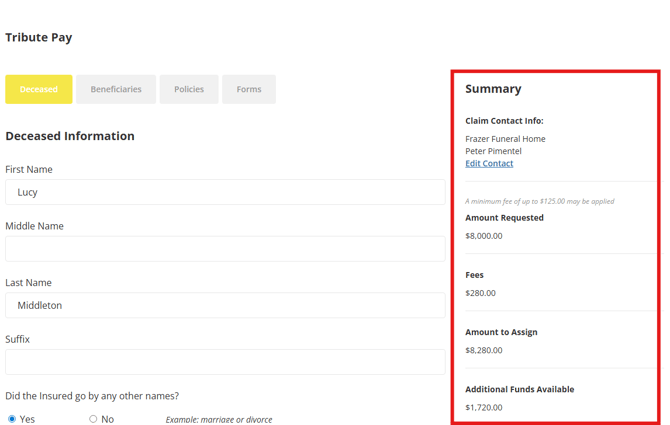The width and height of the screenshot is (670, 425).
Task: Focus the empty Middle Name field
Action: coord(225,249)
